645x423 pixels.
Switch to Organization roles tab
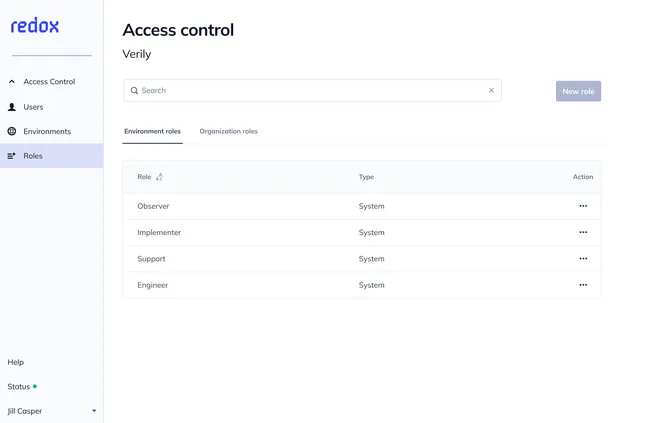(228, 131)
